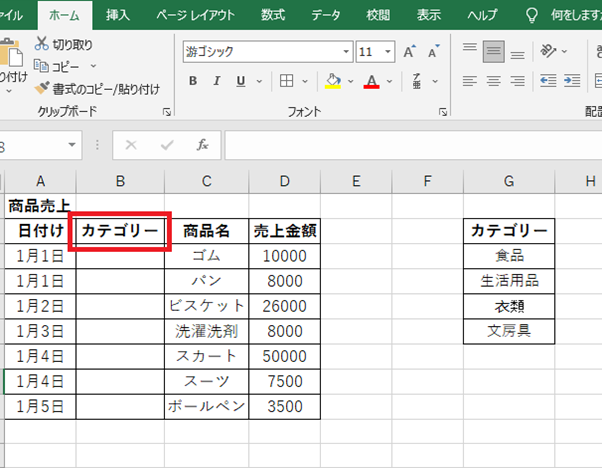Viewport: 602px width, 468px height.
Task: Toggle Italic formatting
Action: click(217, 81)
